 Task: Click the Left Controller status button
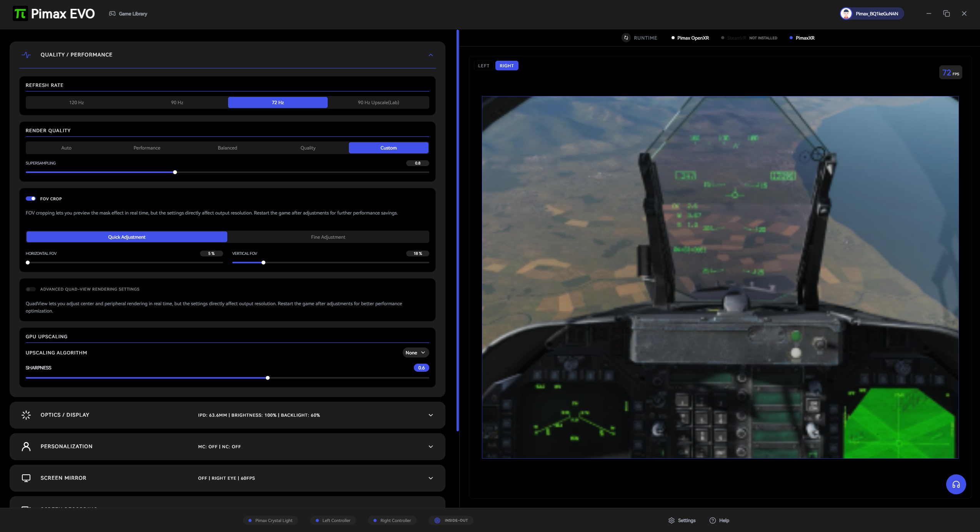[x=333, y=520]
